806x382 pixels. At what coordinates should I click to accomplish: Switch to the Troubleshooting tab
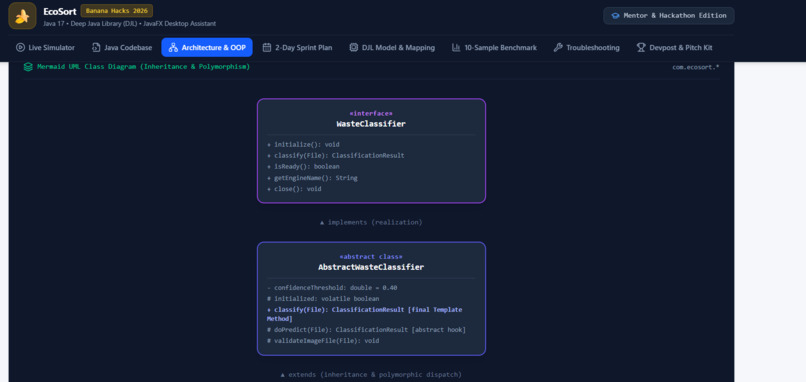(x=587, y=47)
